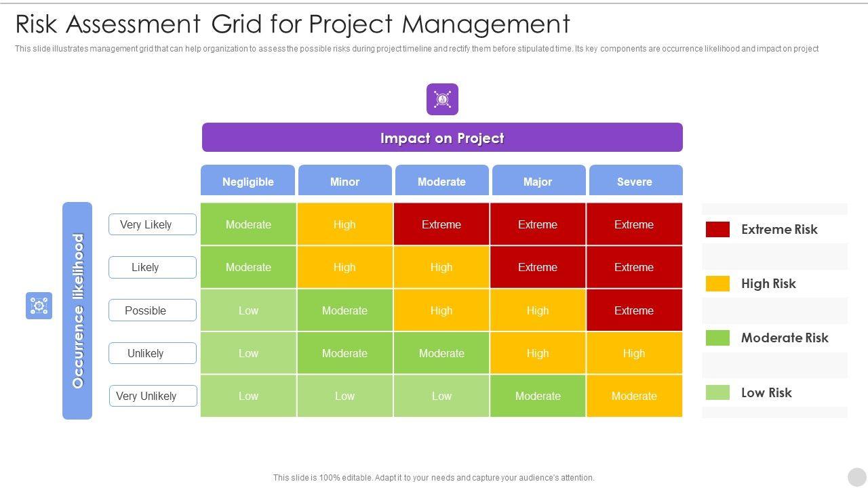Select the Low Risk light green swatch

click(717, 392)
